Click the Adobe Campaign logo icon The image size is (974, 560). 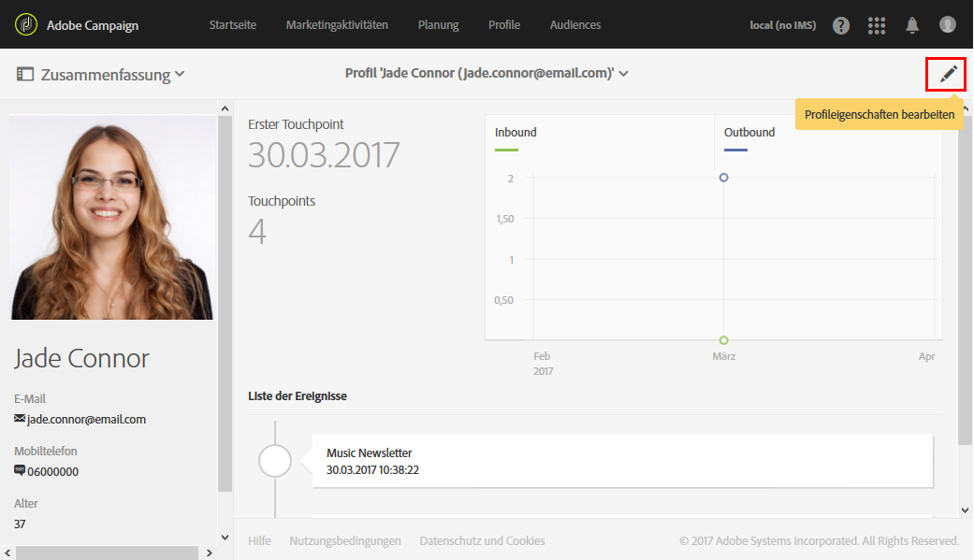point(26,25)
